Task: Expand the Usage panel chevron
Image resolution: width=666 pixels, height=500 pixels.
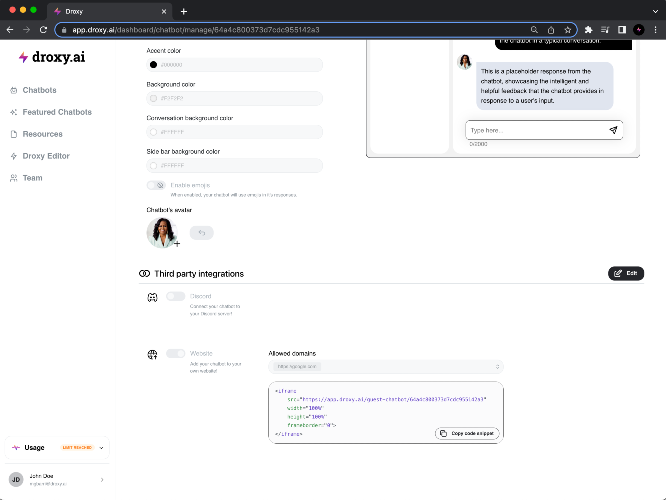Action: pos(102,448)
